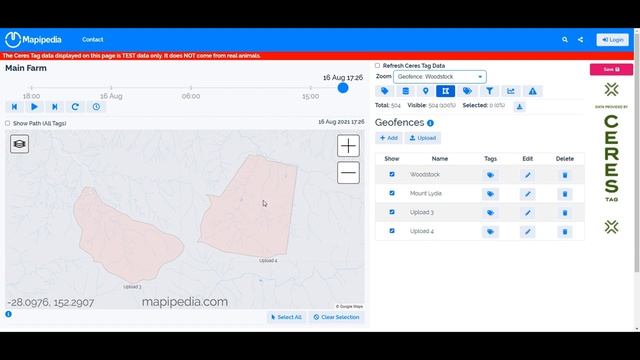Open the clock time settings icon
This screenshot has height=360, width=640.
pos(96,107)
